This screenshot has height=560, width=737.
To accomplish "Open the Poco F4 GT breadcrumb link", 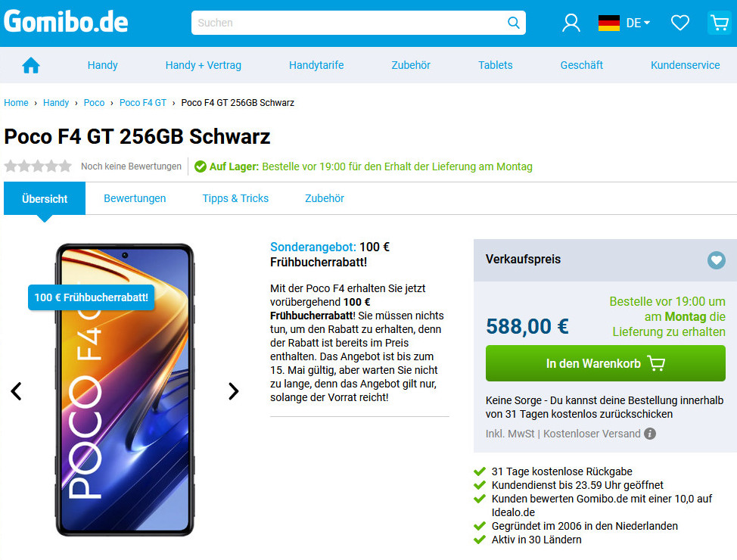I will pyautogui.click(x=143, y=102).
